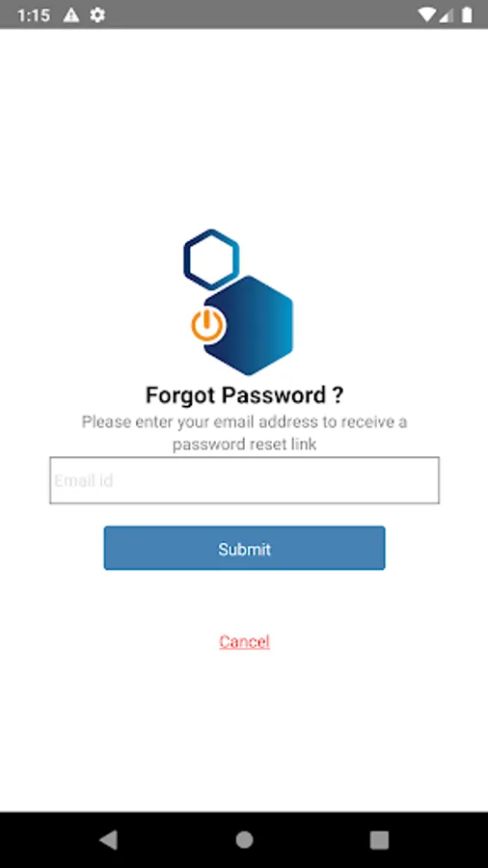Tap the 'Please enter your email address' text line

pos(245,421)
